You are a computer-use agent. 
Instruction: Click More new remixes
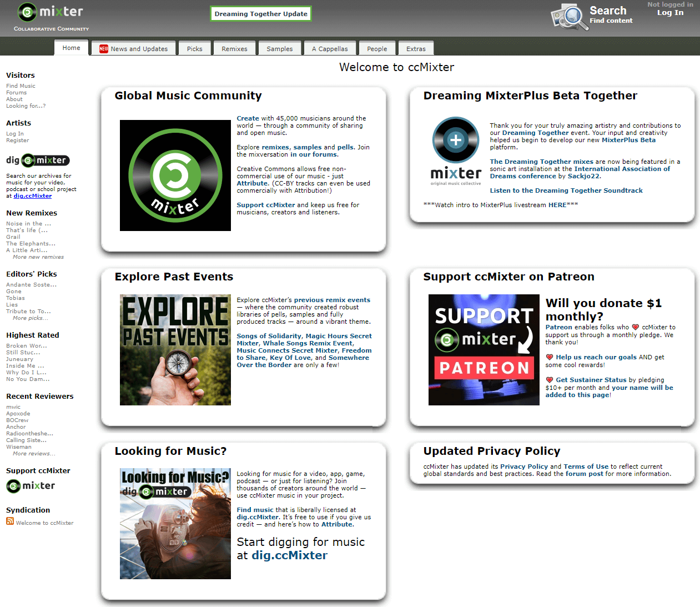point(38,257)
